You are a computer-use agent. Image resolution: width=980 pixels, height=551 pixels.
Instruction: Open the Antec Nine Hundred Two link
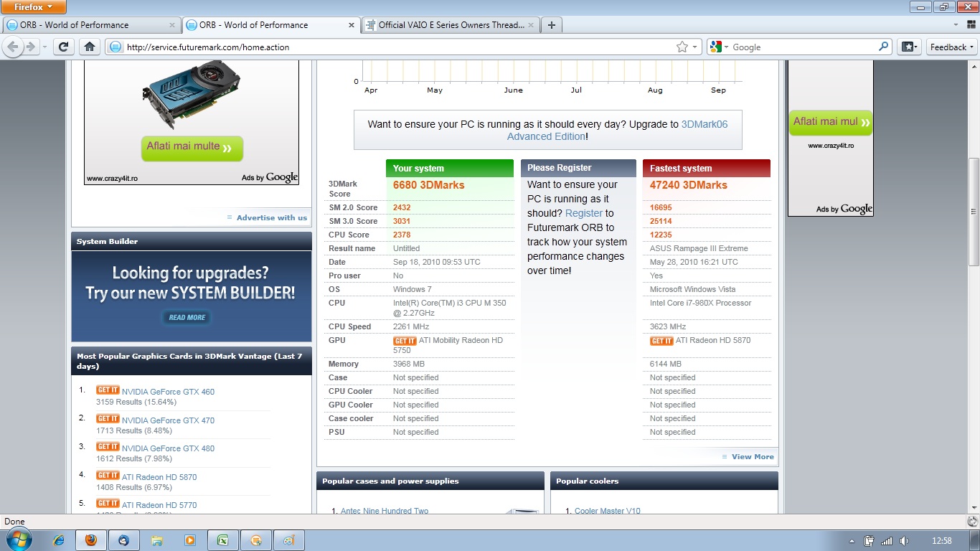point(385,511)
